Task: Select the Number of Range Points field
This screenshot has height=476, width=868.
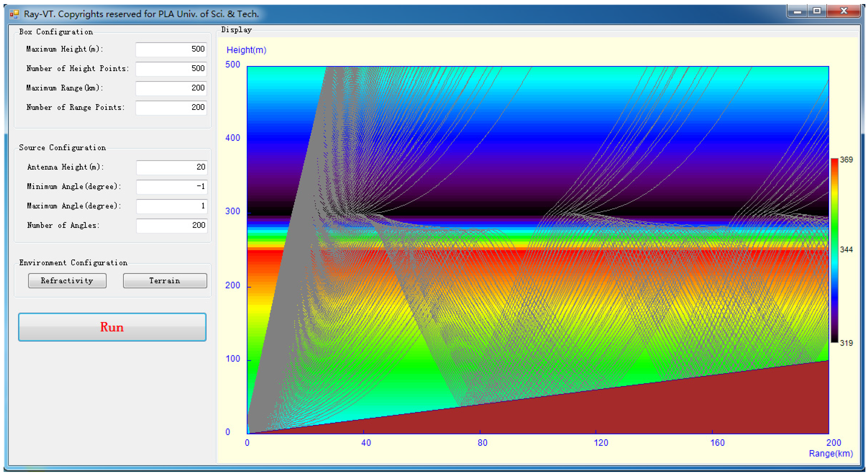Action: coord(171,107)
